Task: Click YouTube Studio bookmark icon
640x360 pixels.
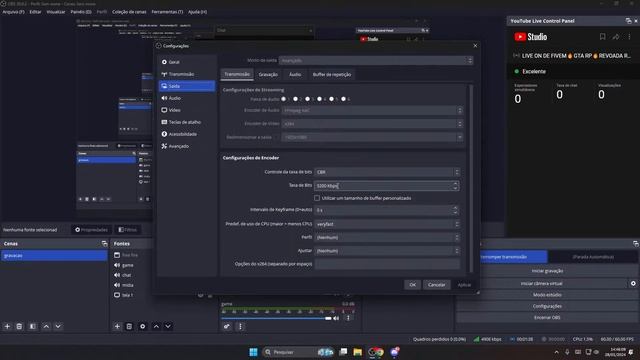Action: pos(602,37)
